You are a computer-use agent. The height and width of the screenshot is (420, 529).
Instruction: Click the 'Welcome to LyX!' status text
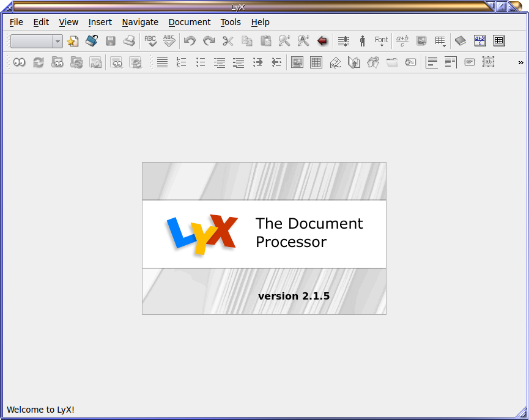[40, 410]
